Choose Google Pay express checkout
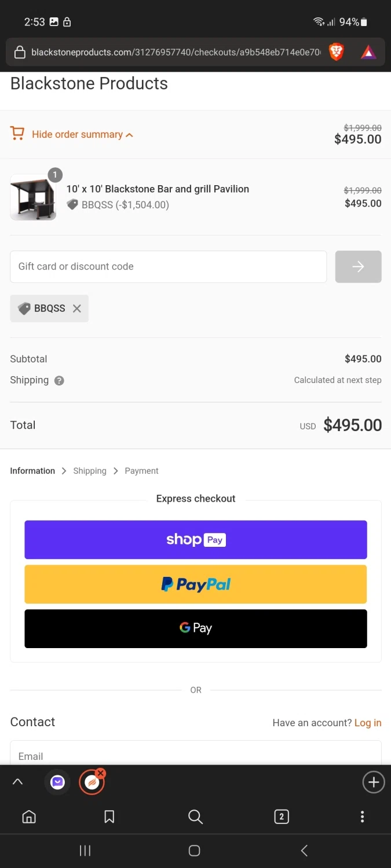 pos(196,628)
